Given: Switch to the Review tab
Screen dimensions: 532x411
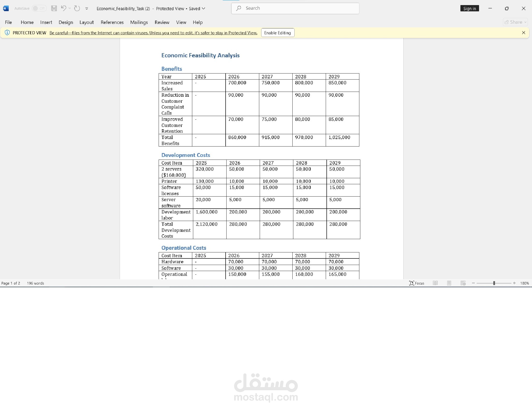Looking at the screenshot, I should coord(162,22).
